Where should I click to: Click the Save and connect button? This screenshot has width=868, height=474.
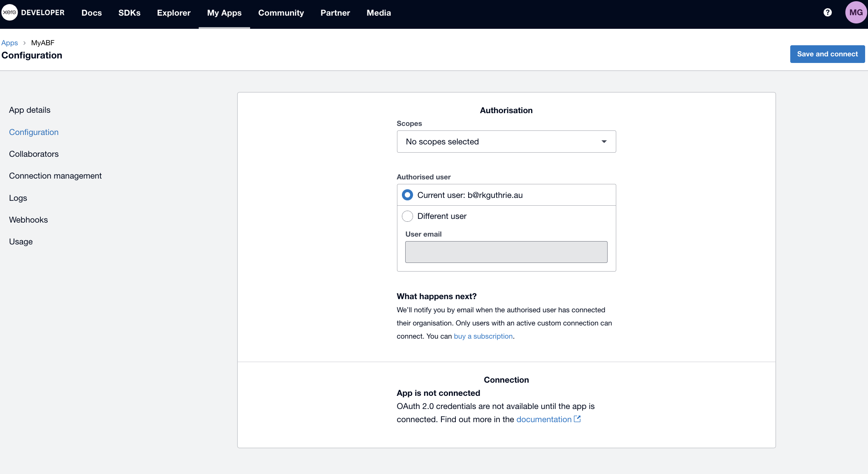827,54
